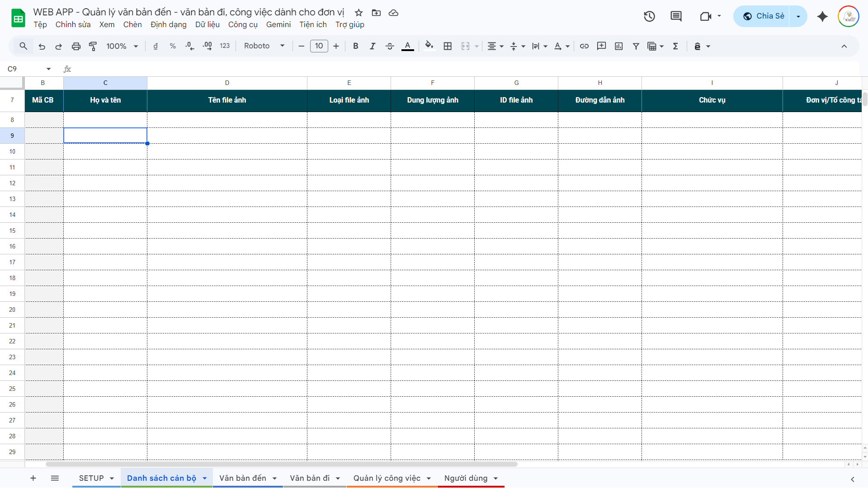This screenshot has height=488, width=868.
Task: Click the Chia Sẻ share button
Action: [764, 16]
